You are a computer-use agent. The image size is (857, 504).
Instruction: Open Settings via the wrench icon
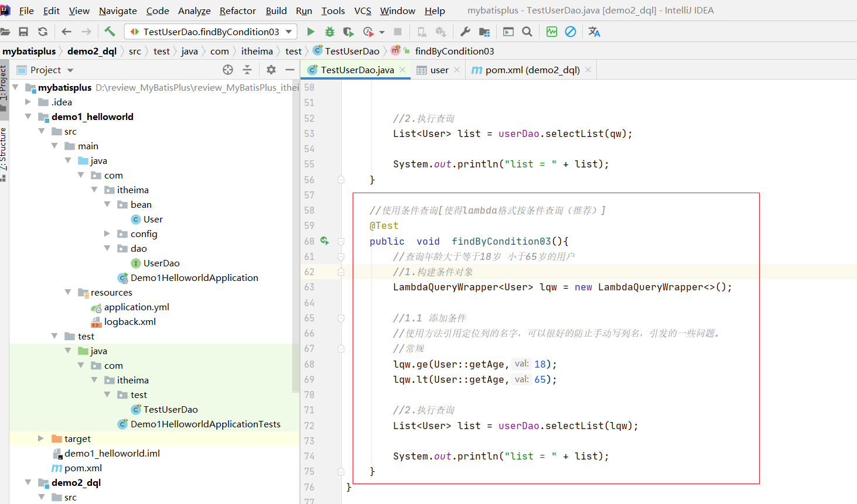coord(465,32)
